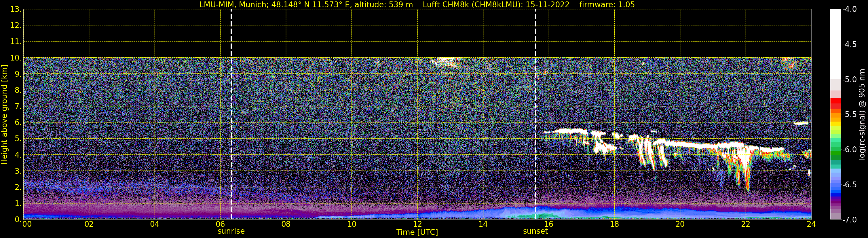
Task: Click the 12 hour tick label
Action: (417, 224)
